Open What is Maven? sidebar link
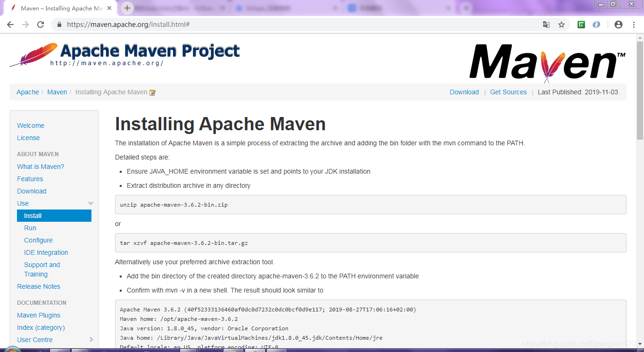The width and height of the screenshot is (644, 352). point(41,167)
